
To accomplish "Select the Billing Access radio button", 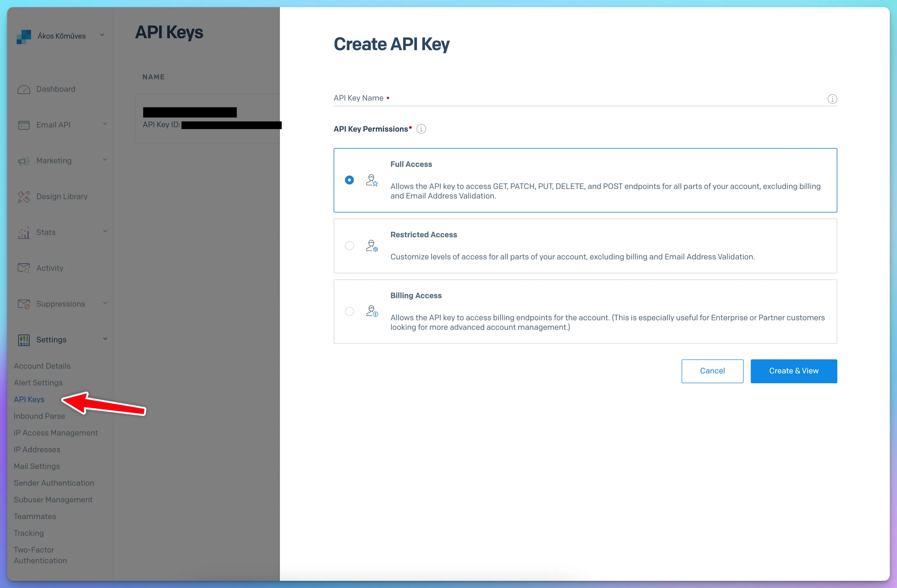I will (x=349, y=311).
